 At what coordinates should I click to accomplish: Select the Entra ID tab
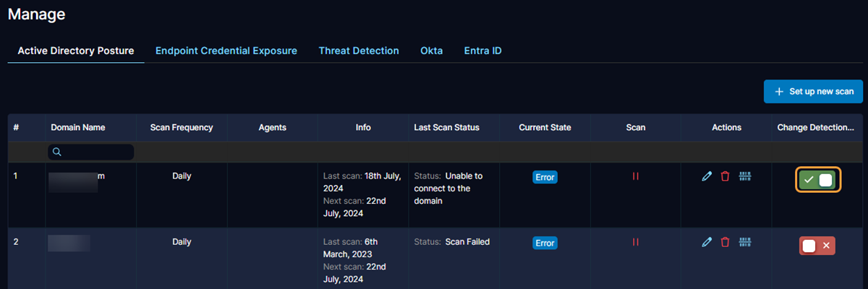[482, 51]
